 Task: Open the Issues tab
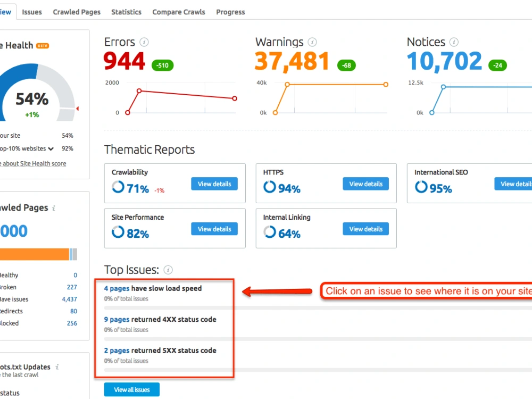(x=32, y=12)
